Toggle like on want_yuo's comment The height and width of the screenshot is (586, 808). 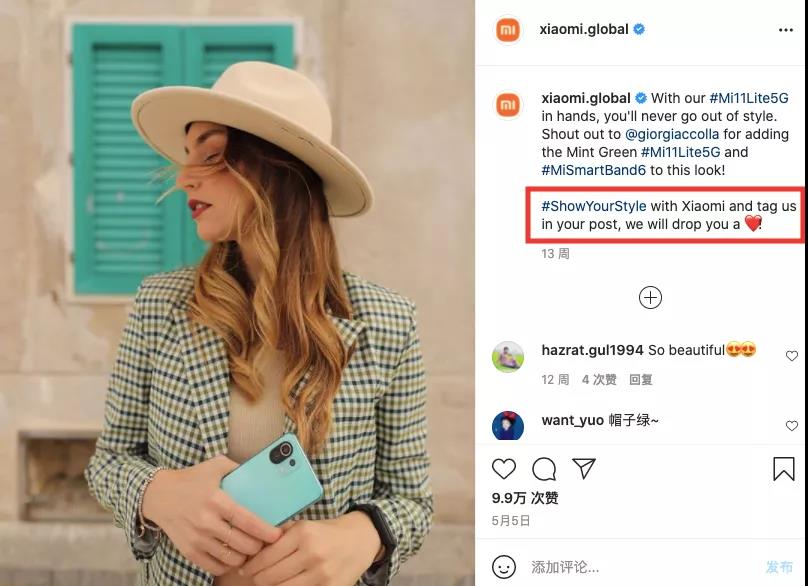792,426
